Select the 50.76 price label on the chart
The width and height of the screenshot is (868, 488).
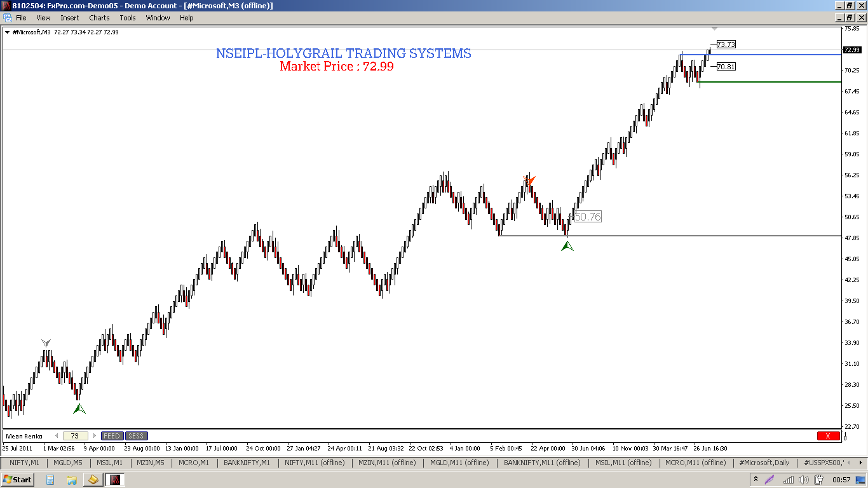(587, 217)
